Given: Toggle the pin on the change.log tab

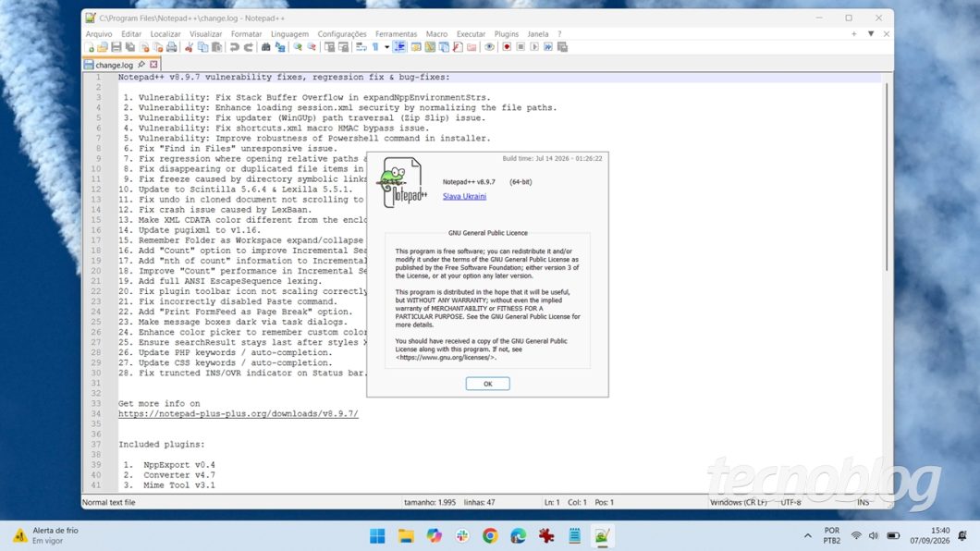Looking at the screenshot, I should (141, 65).
